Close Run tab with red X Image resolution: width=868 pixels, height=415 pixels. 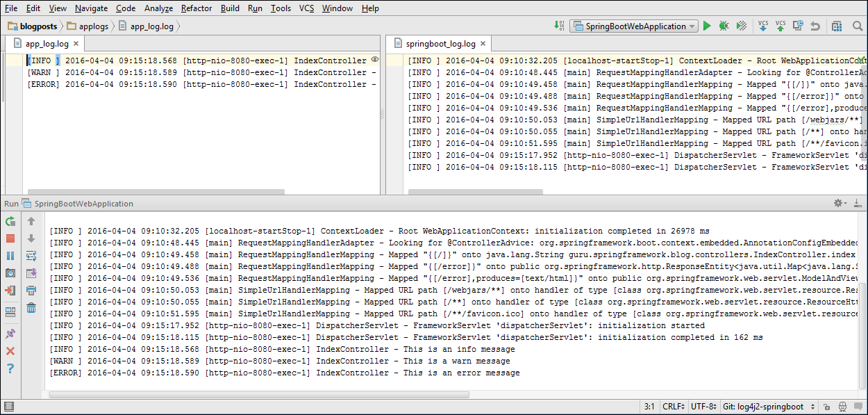10,351
